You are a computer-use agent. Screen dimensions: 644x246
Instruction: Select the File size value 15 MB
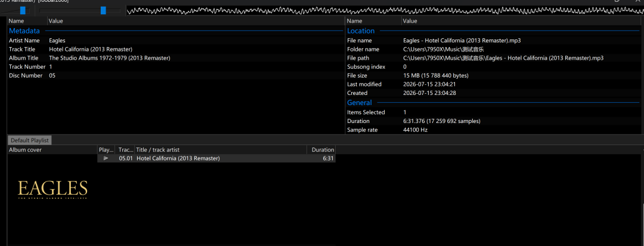click(x=436, y=76)
